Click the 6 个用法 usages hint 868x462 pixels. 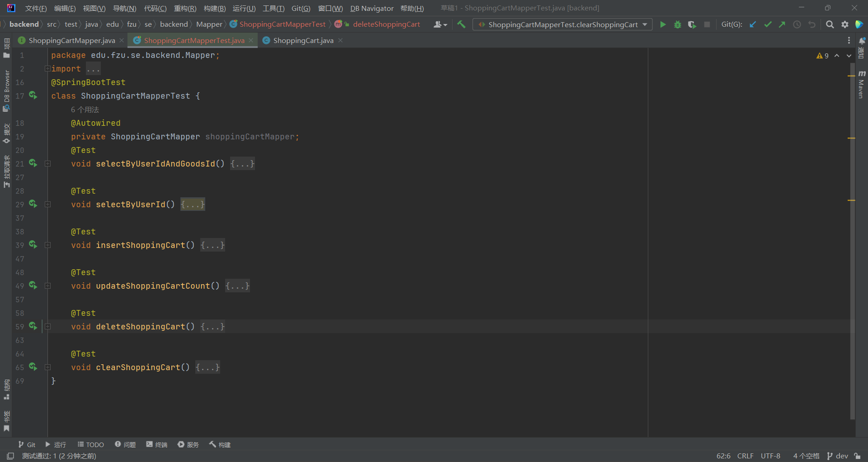pos(85,110)
